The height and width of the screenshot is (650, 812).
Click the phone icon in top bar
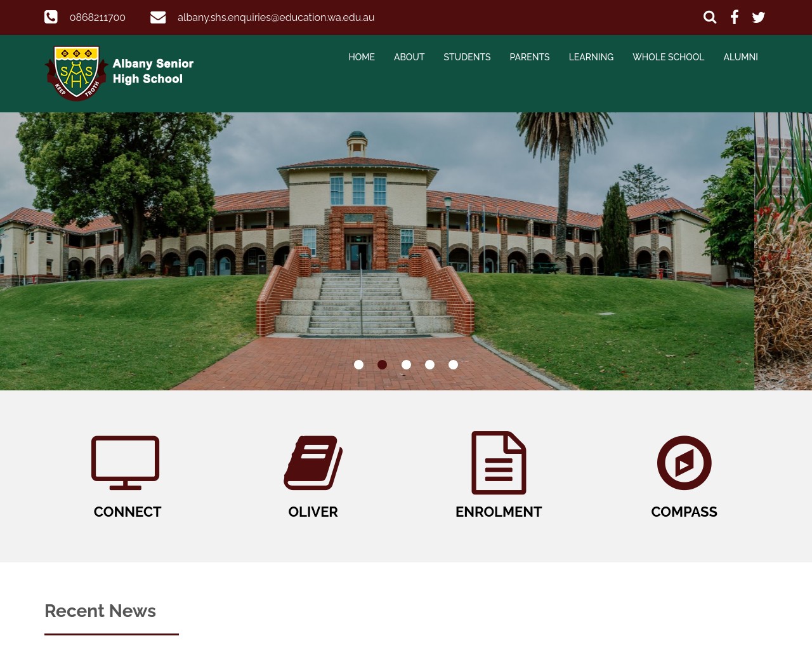51,17
